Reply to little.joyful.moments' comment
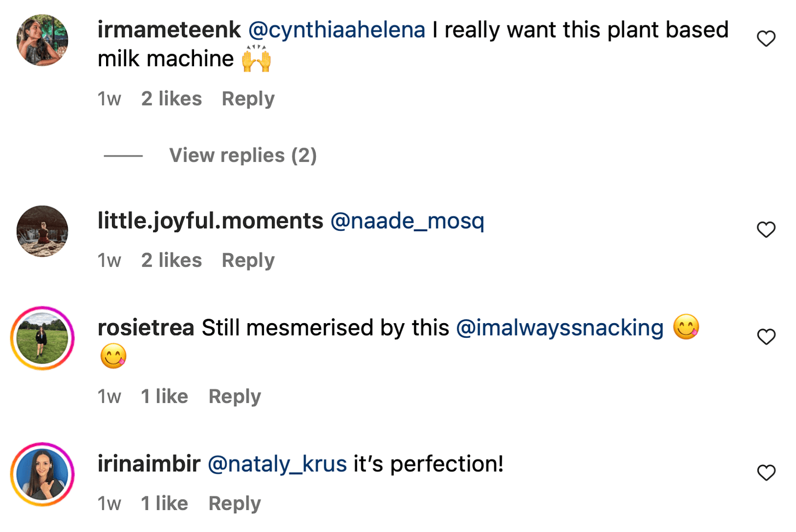Image resolution: width=796 pixels, height=532 pixels. click(x=248, y=261)
